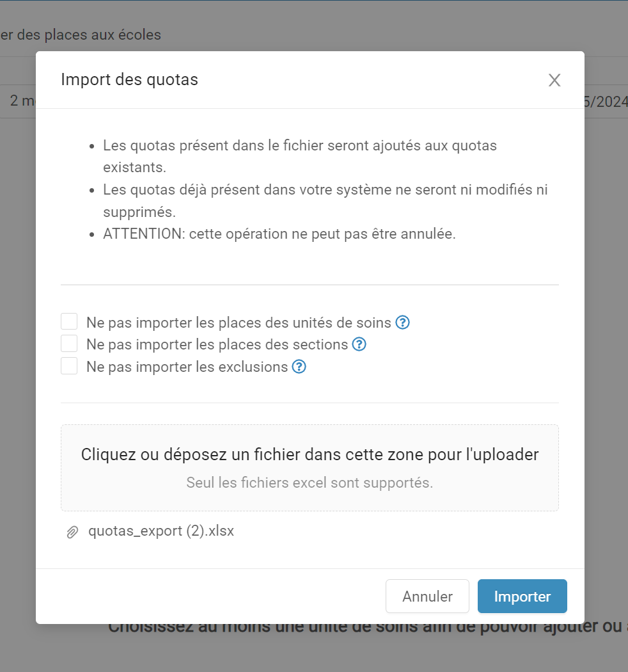Confirm with the Importer button

point(522,596)
